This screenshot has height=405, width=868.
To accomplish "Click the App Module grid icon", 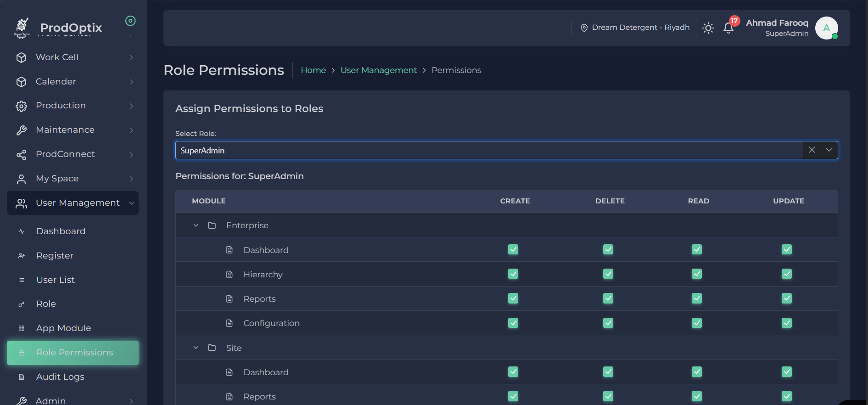I will click(21, 328).
